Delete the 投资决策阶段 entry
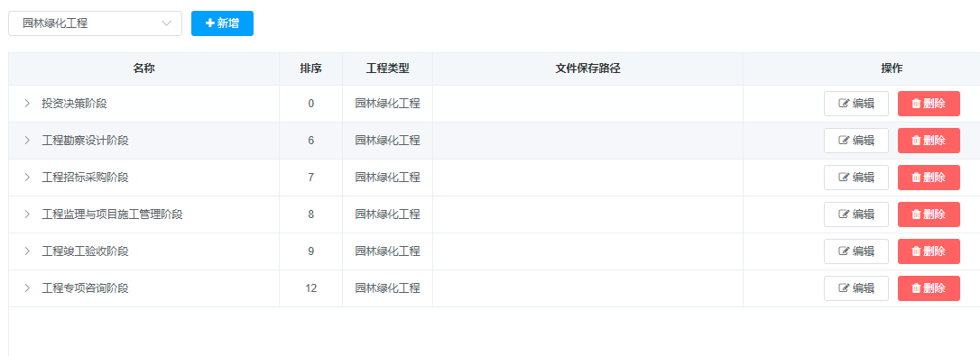The height and width of the screenshot is (356, 980). point(929,104)
